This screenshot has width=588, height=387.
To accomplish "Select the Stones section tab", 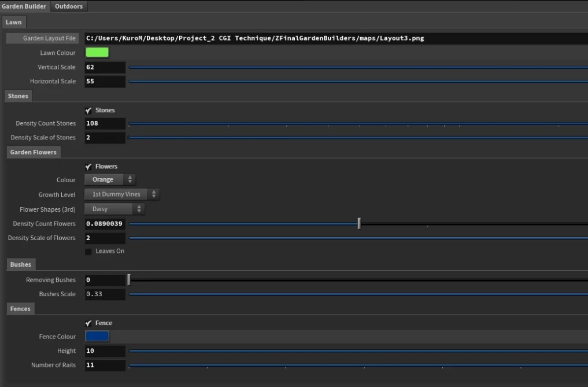I will (x=18, y=96).
